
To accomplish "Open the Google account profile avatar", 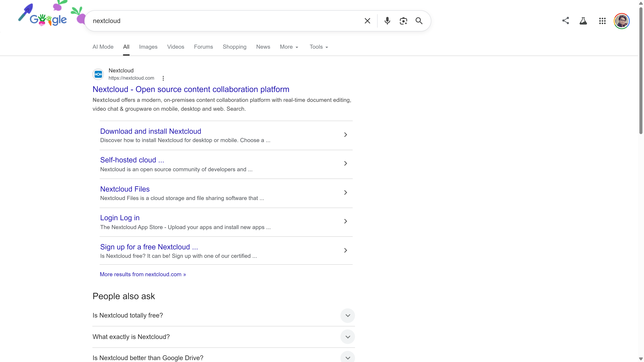I will (x=621, y=21).
